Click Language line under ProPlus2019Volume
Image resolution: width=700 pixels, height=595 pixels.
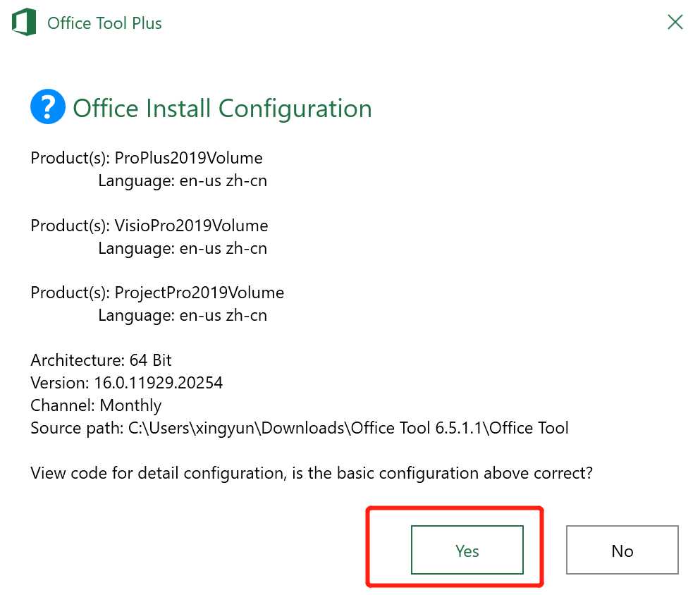click(x=183, y=180)
